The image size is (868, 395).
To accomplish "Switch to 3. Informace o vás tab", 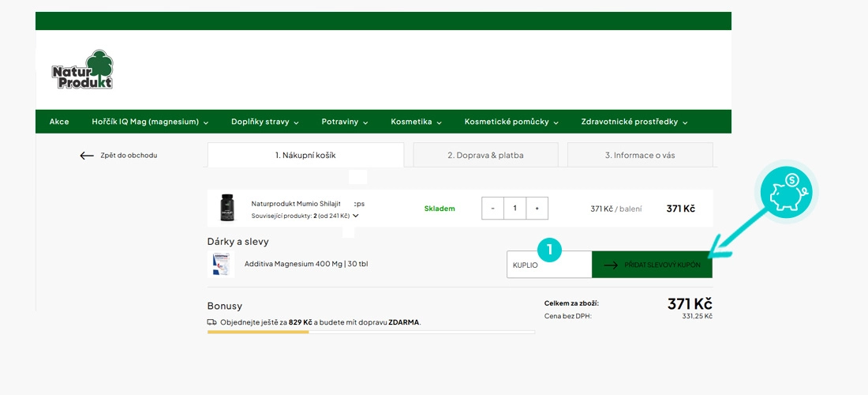I will tap(640, 155).
